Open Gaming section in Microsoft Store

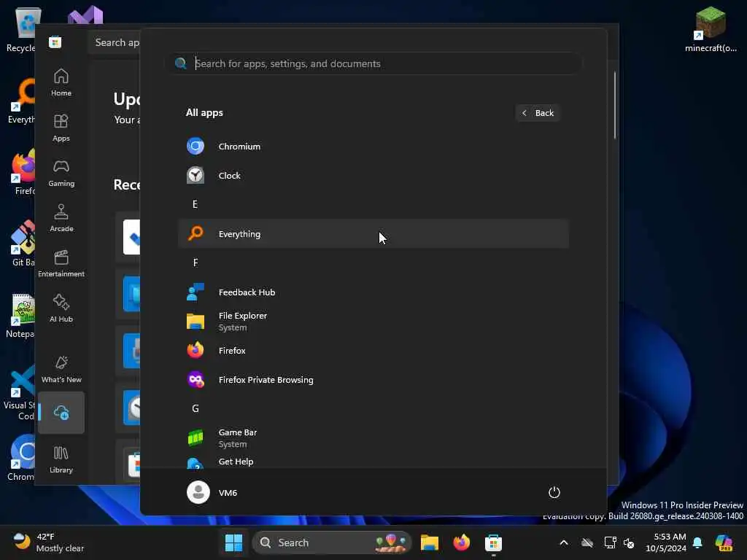[61, 173]
